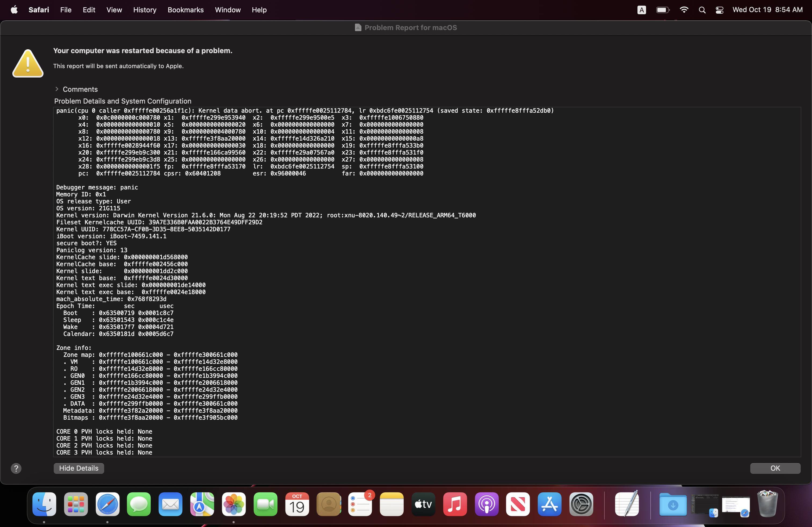Launch Launchpad from the dock
Image resolution: width=812 pixels, height=527 pixels.
coord(76,504)
